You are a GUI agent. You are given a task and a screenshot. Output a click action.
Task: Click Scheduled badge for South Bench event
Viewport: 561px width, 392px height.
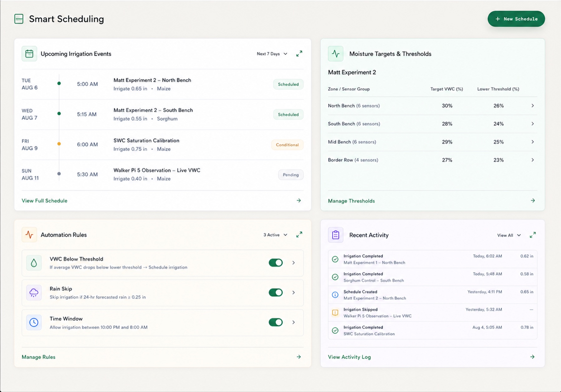click(x=288, y=115)
